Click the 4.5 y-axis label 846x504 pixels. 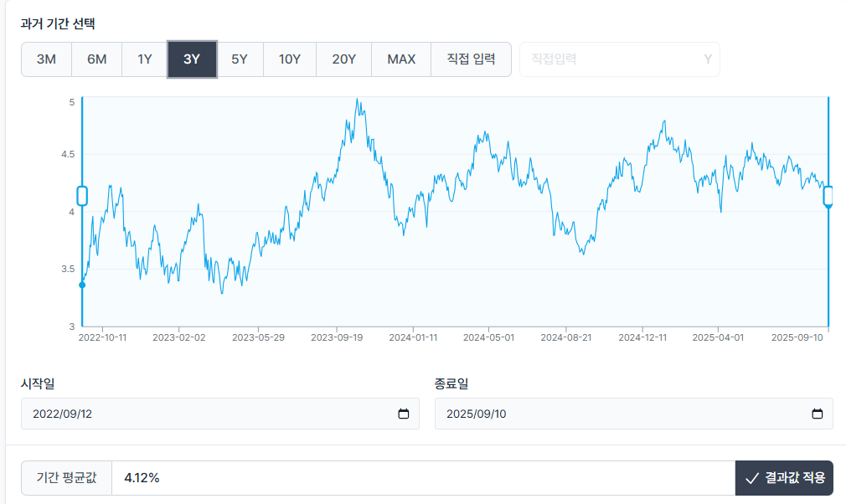pyautogui.click(x=68, y=155)
